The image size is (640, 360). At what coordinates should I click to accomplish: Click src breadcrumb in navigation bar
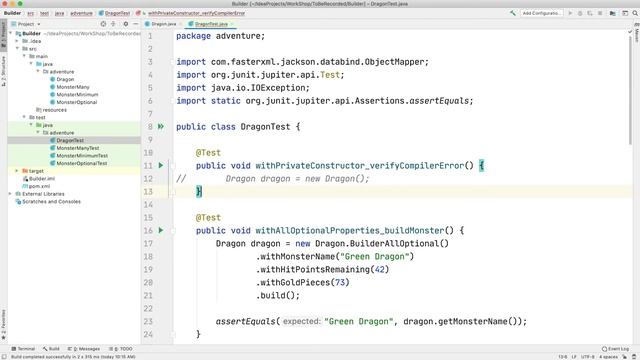coord(31,13)
